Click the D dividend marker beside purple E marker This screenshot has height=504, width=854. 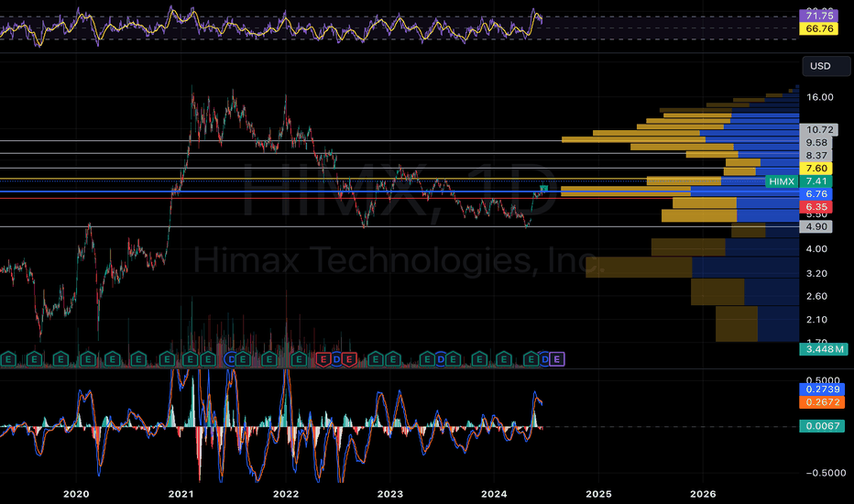pos(544,359)
